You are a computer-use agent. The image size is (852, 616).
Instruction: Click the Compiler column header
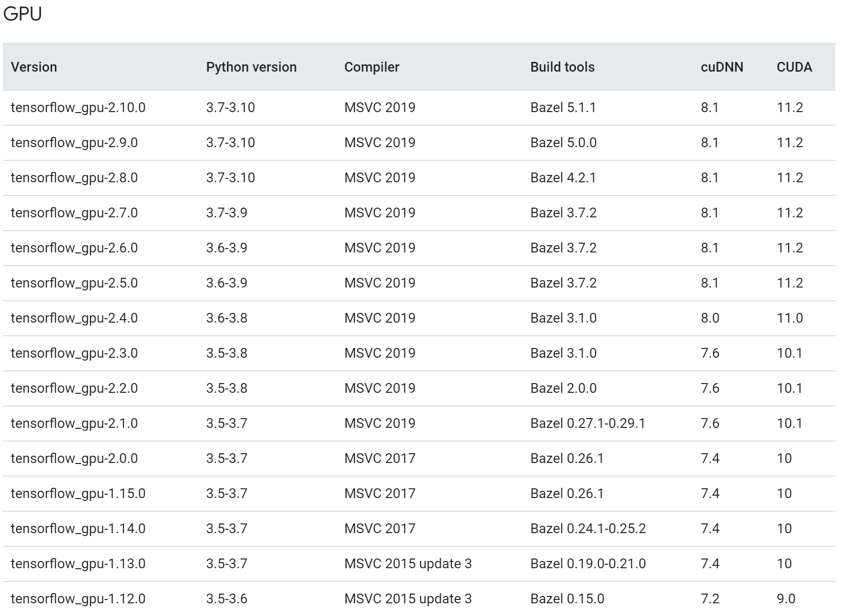click(x=372, y=67)
